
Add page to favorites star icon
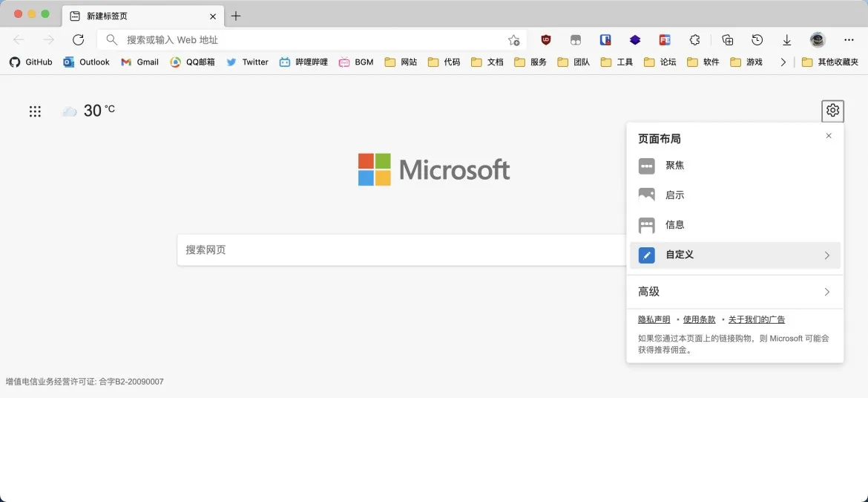pos(513,40)
